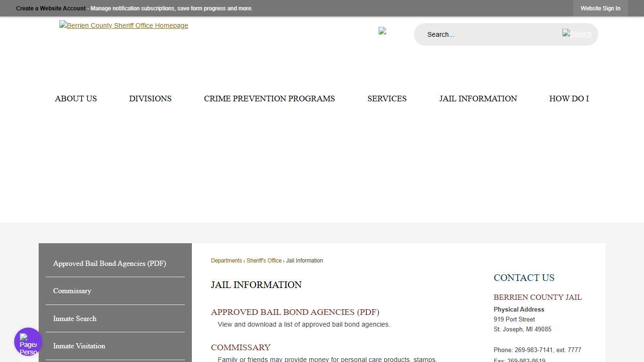This screenshot has width=644, height=362.
Task: Open the APPROVED BAIL BOND AGENCIES heading link
Action: pos(295,312)
